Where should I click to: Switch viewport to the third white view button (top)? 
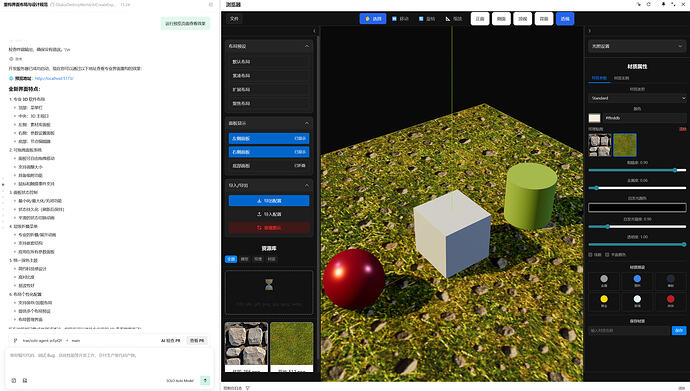(x=522, y=19)
